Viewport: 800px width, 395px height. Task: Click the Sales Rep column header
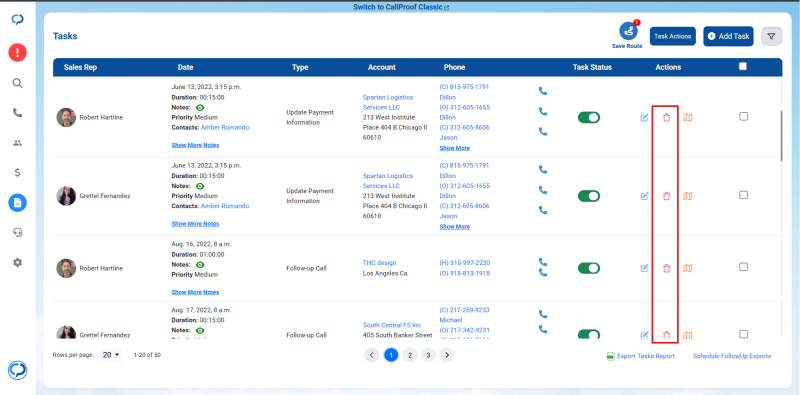(80, 67)
